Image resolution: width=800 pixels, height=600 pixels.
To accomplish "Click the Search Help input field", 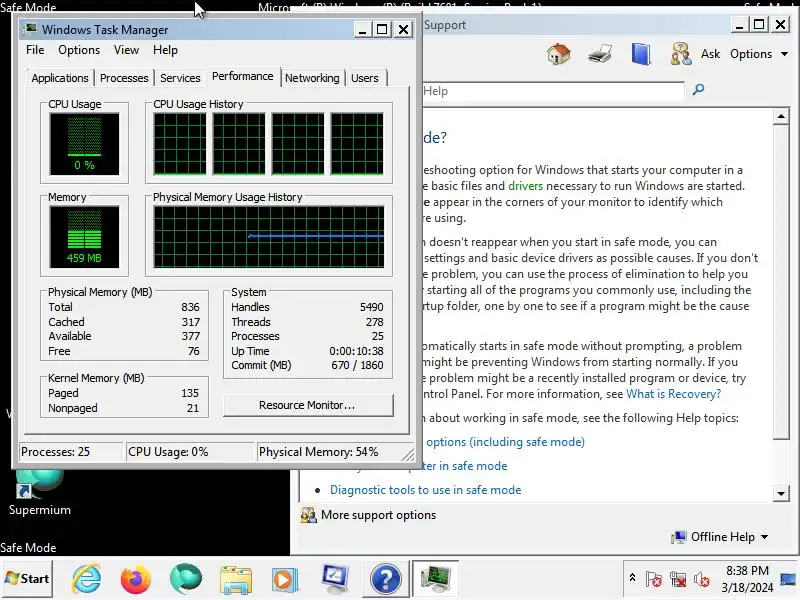I will click(553, 91).
